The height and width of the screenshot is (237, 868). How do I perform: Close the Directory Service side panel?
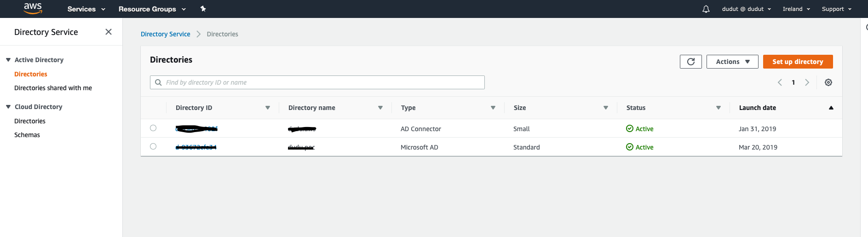tap(109, 32)
